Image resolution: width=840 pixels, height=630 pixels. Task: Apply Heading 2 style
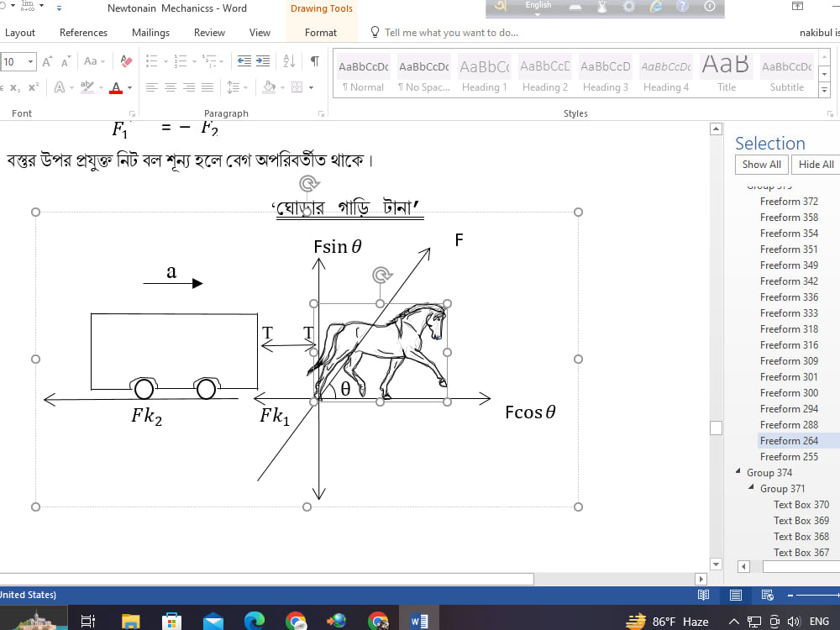pyautogui.click(x=545, y=74)
